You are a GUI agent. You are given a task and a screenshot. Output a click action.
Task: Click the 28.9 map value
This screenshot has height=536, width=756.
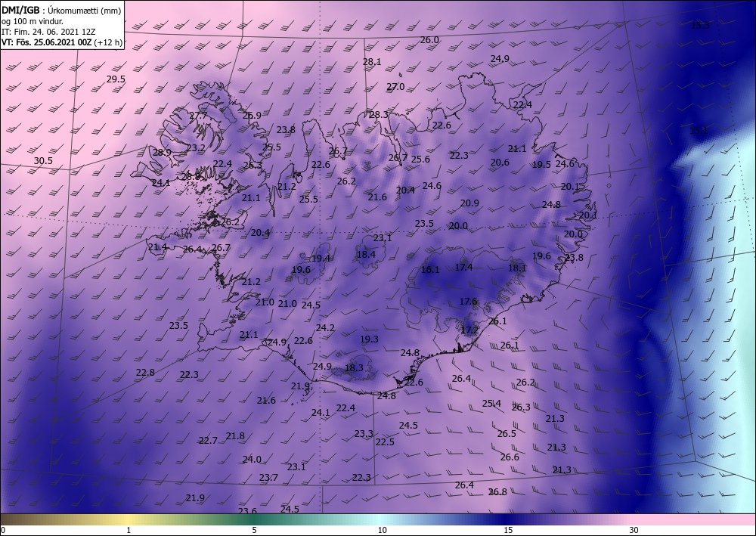pos(162,152)
